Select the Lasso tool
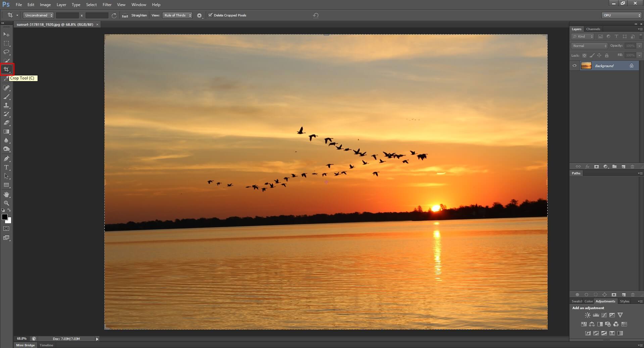Image resolution: width=644 pixels, height=348 pixels. [6, 52]
